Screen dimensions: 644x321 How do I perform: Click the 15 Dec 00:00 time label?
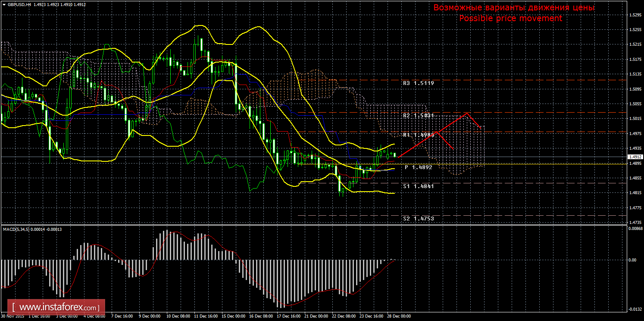[x=234, y=316]
